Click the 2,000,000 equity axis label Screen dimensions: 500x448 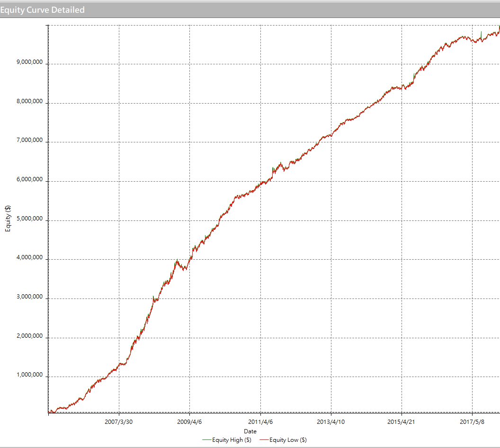tap(30, 336)
